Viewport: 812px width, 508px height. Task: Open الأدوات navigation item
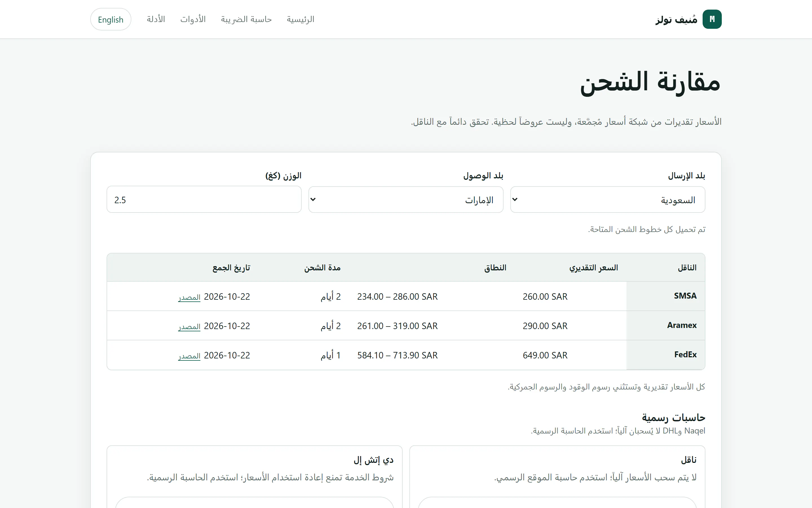(193, 19)
